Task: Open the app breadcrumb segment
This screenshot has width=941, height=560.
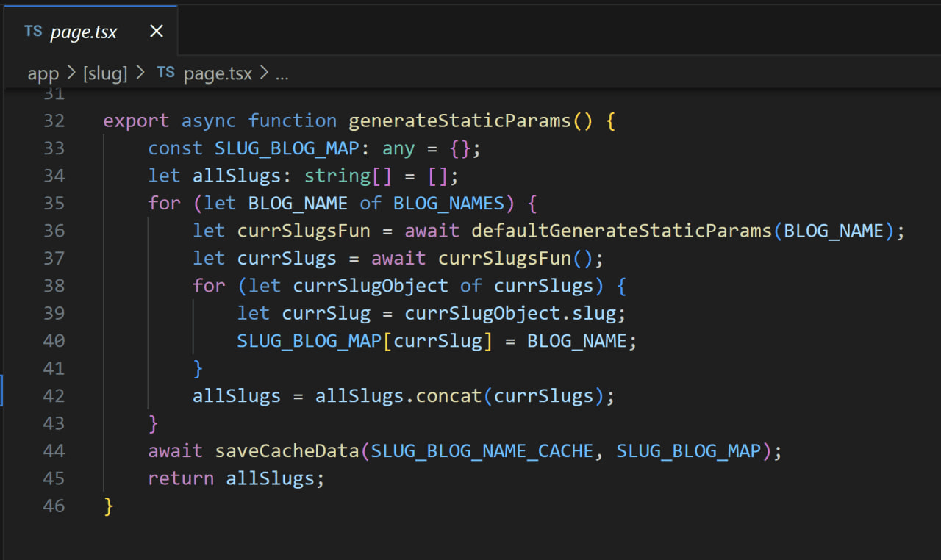Action: 43,73
